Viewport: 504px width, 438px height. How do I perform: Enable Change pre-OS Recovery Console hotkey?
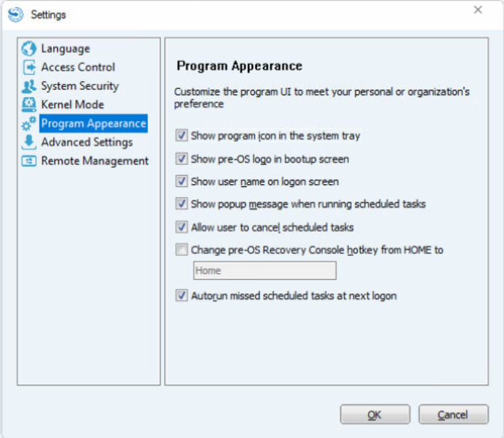(x=181, y=249)
